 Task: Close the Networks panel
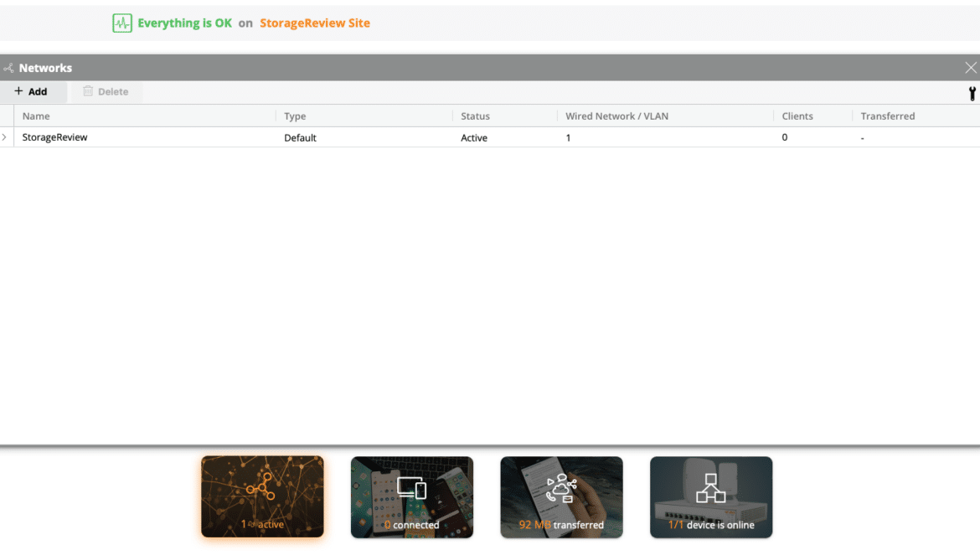971,68
